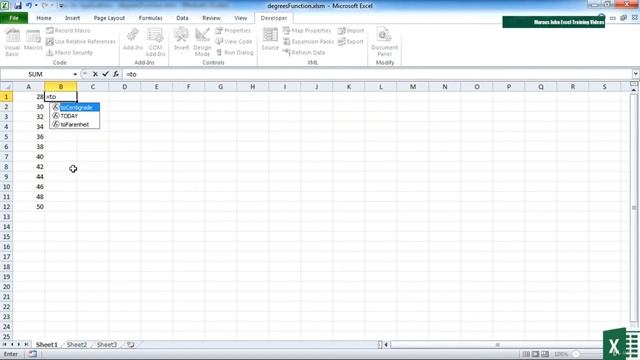Screen dimensions: 640x360
Task: Click the macro record status bar icon
Action: (33, 354)
